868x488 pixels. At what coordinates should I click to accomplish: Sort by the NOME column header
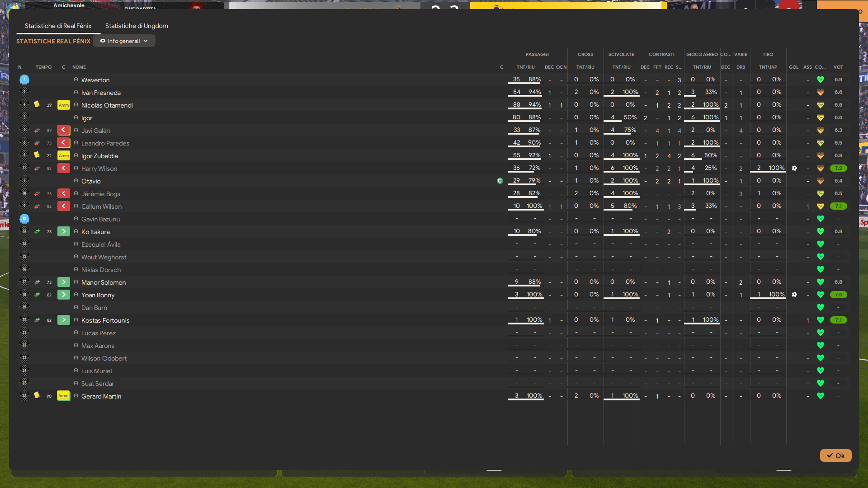tap(79, 67)
